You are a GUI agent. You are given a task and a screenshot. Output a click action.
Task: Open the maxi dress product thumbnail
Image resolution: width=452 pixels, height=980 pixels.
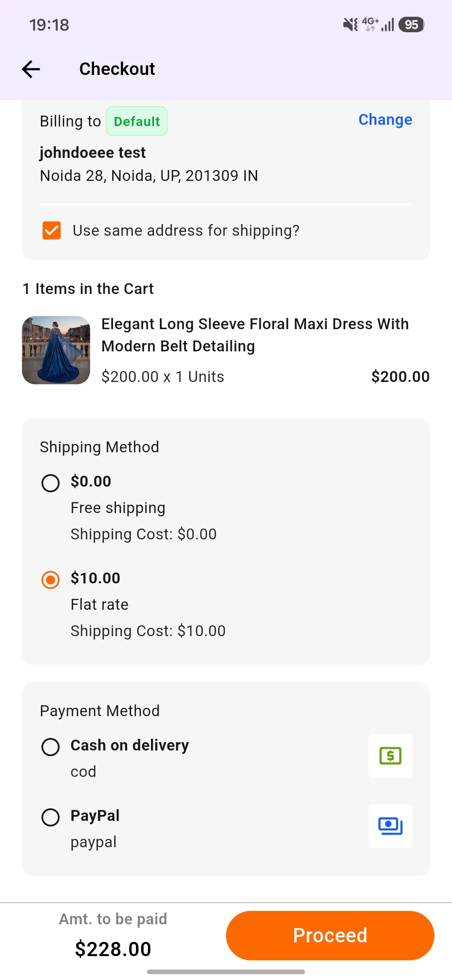(56, 350)
